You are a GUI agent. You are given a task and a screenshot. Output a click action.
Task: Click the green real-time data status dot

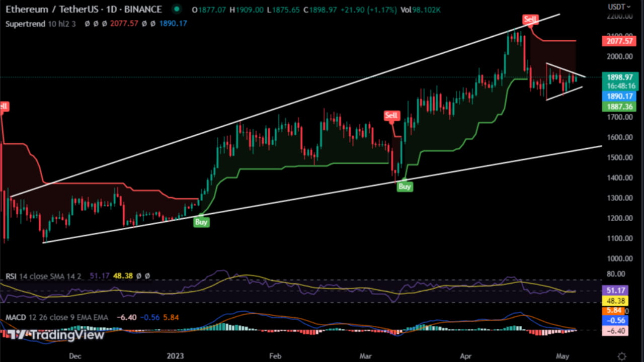click(176, 9)
